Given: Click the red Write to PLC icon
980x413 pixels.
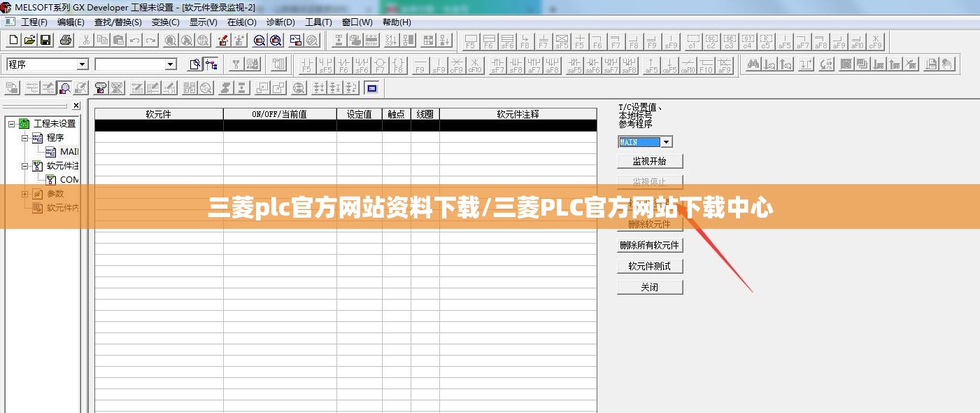Looking at the screenshot, I should (224, 40).
